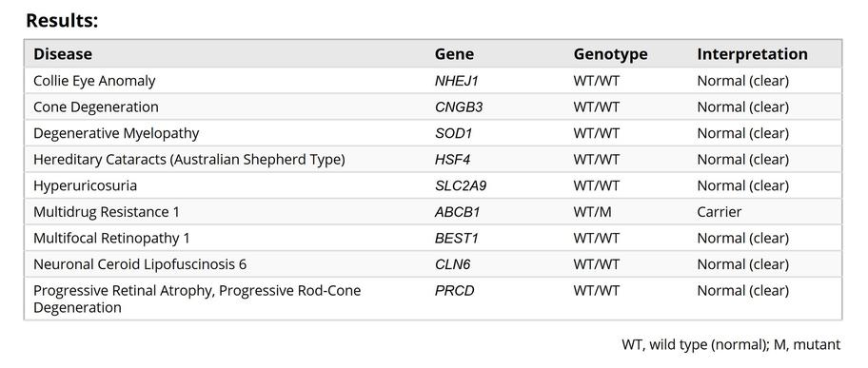868x368 pixels.
Task: Select the Multidrug Resistance 1 row
Action: point(433,212)
